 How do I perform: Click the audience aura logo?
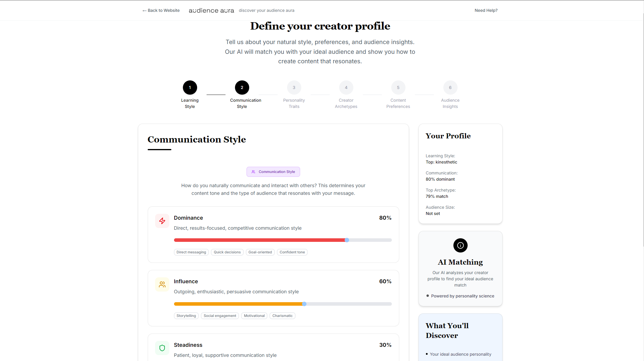pos(211,11)
